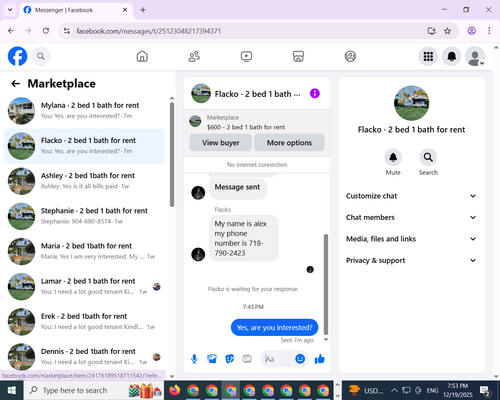
Task: Open Maria - 2 bed 1bath conversation
Action: click(x=84, y=251)
